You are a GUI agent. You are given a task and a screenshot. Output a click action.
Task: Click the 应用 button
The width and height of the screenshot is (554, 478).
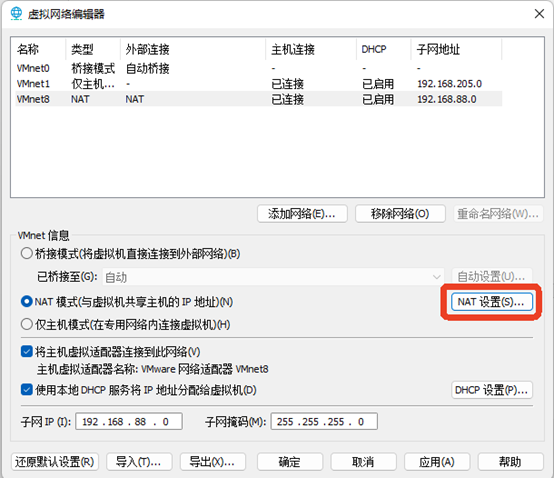(x=437, y=462)
